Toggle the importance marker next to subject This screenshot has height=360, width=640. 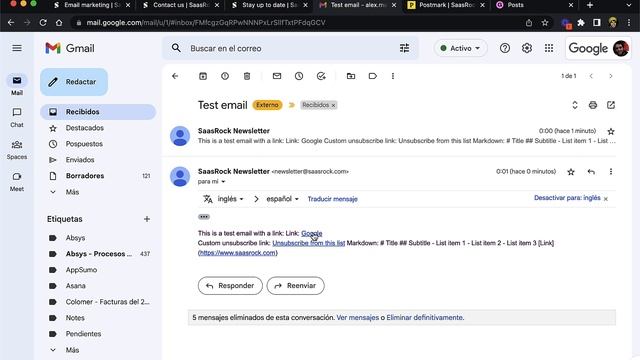point(291,105)
